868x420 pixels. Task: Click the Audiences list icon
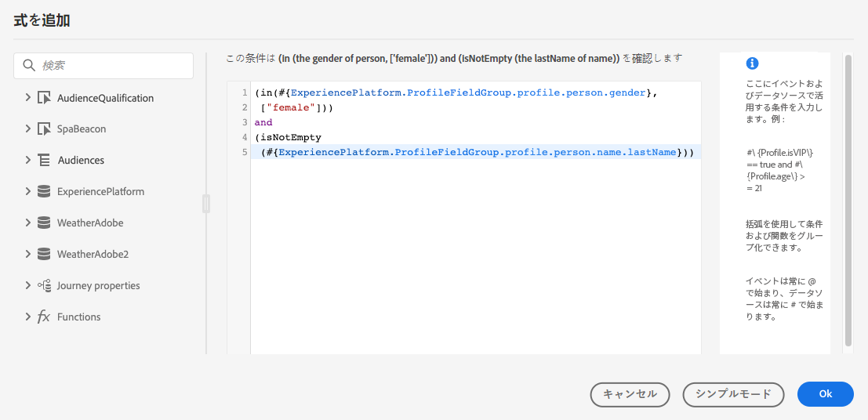(44, 160)
